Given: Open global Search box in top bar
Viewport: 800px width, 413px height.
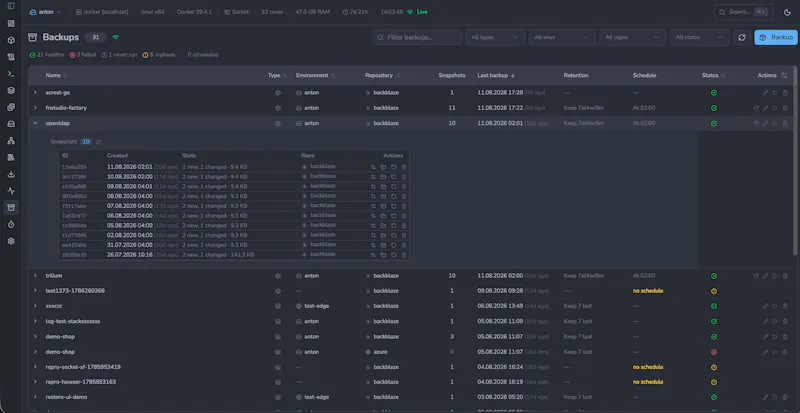Looking at the screenshot, I should coord(743,12).
